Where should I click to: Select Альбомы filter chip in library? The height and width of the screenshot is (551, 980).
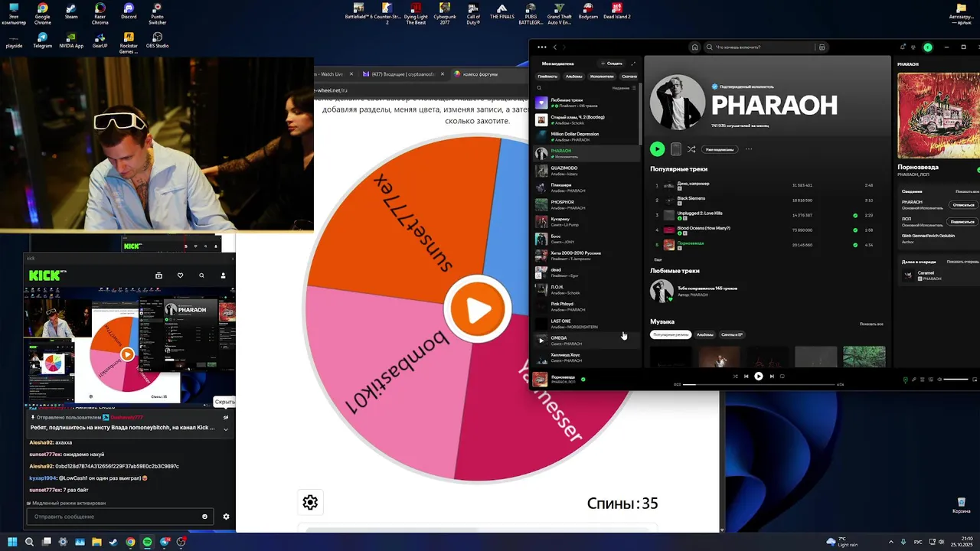(573, 77)
